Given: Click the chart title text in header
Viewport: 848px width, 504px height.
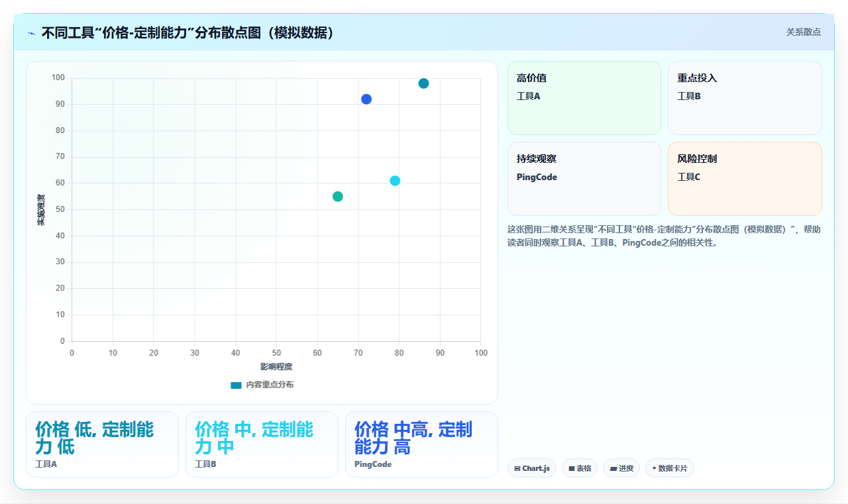Looking at the screenshot, I should 187,33.
